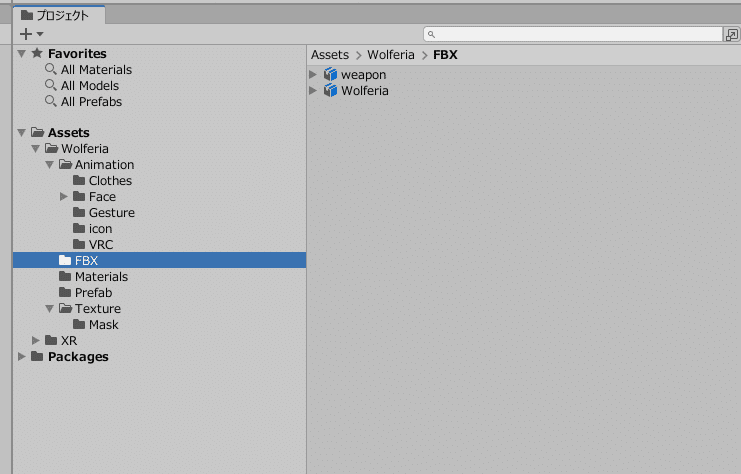The image size is (741, 474).
Task: Click the All Materials search icon
Action: 51,69
